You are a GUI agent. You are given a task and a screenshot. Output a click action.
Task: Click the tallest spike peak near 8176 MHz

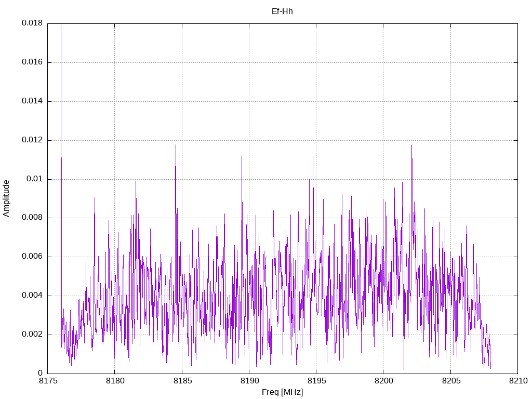point(61,25)
